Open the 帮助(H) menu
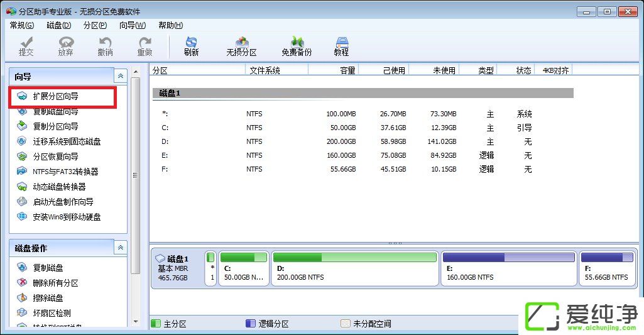 point(170,26)
